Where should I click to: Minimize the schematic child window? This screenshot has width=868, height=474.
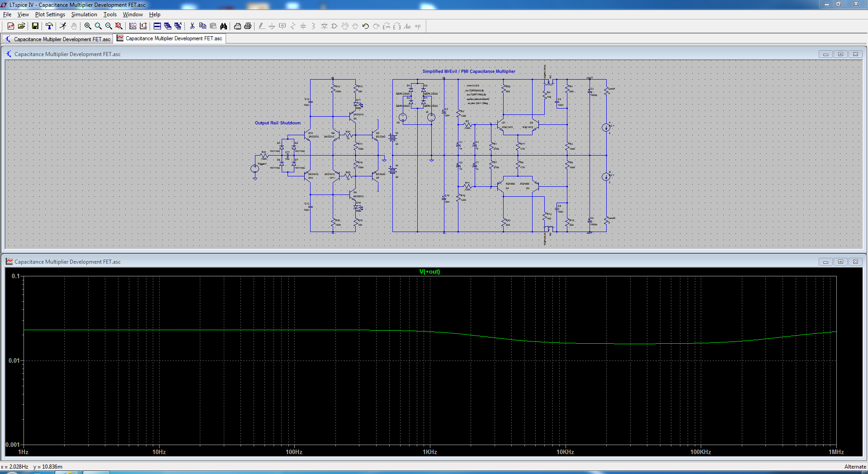pyautogui.click(x=826, y=54)
